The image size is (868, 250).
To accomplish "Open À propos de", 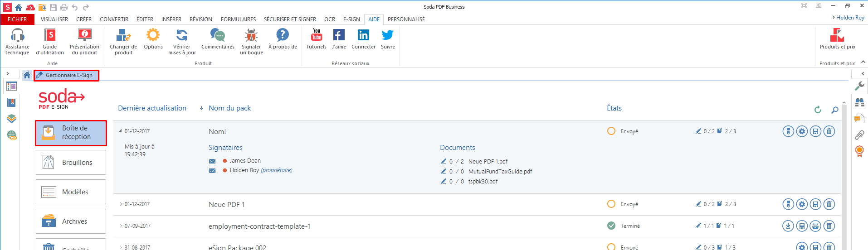I will 283,38.
